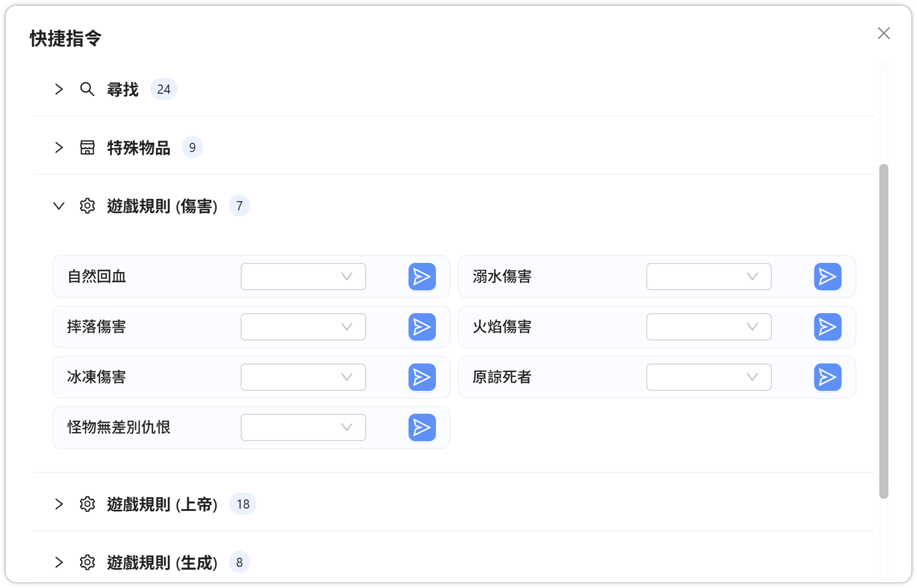Send the 溺水傷害 command
917x588 pixels.
click(x=827, y=277)
